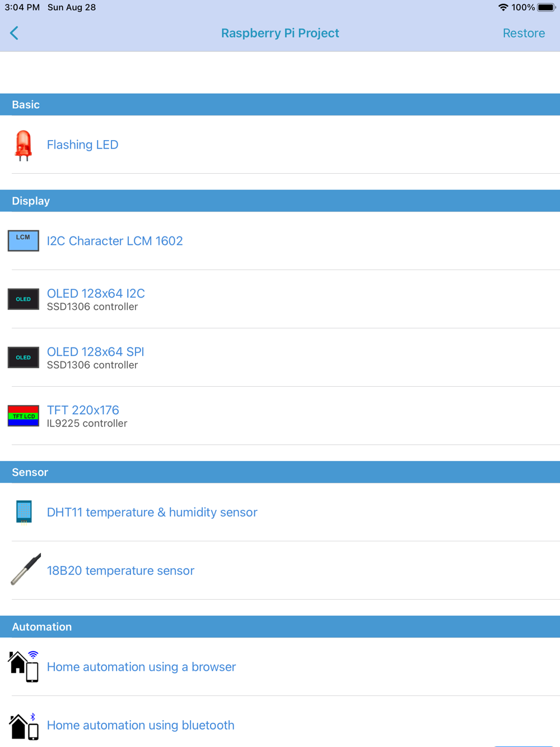Tap SSD1306 controller text under OLED I2C
560x747 pixels.
point(92,307)
